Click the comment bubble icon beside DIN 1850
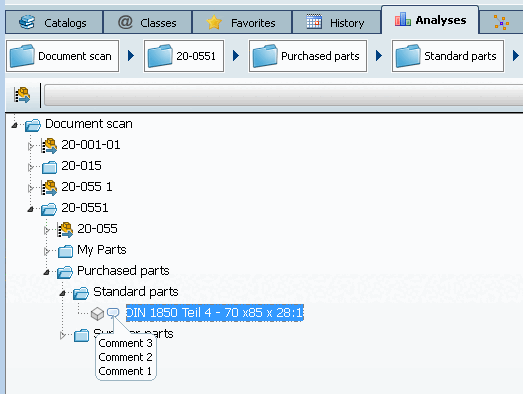523x394 pixels. (x=113, y=313)
